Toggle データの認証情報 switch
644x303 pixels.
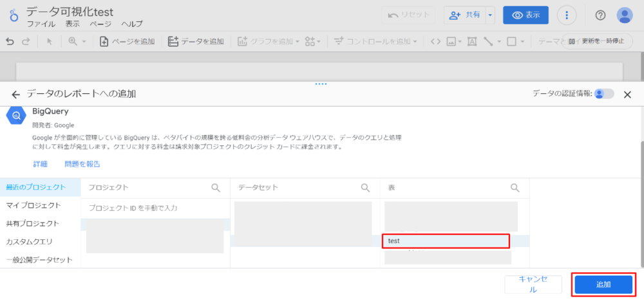pyautogui.click(x=604, y=94)
